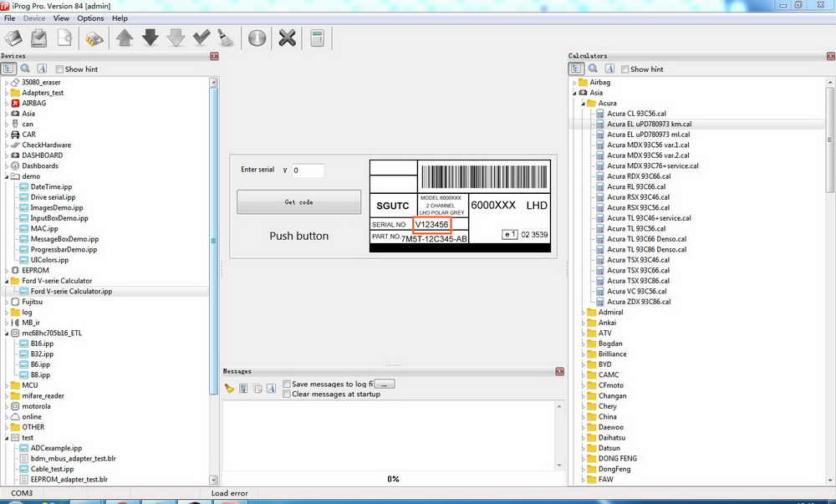This screenshot has width=836, height=504.
Task: Click the font icon in Messages panel
Action: pyautogui.click(x=272, y=389)
